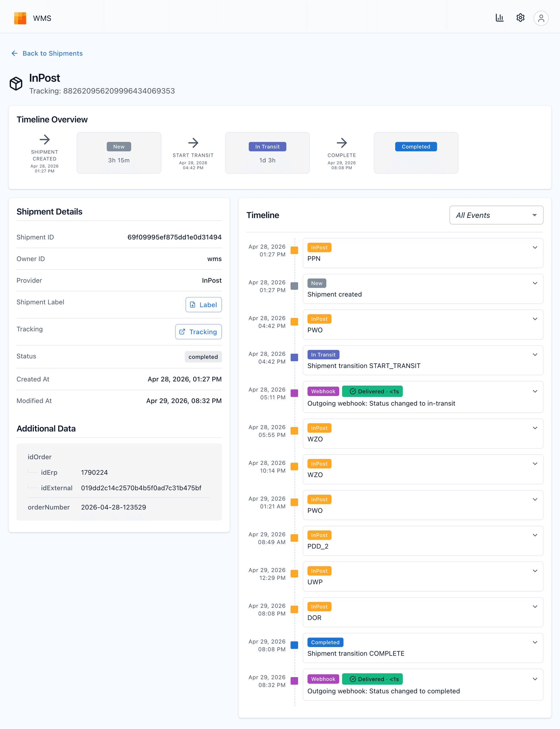
Task: Open the settings gear icon
Action: (x=520, y=18)
